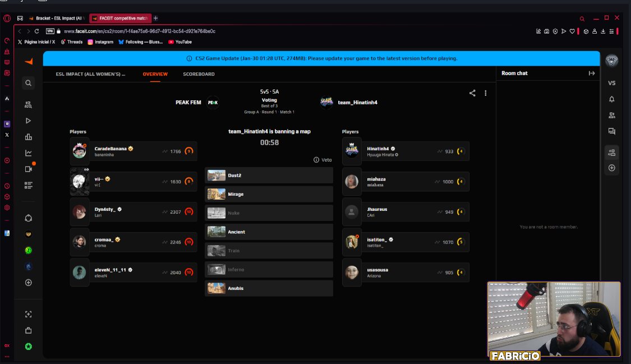Switch to the SCOREBOARD tab
The height and width of the screenshot is (364, 631).
pos(199,74)
